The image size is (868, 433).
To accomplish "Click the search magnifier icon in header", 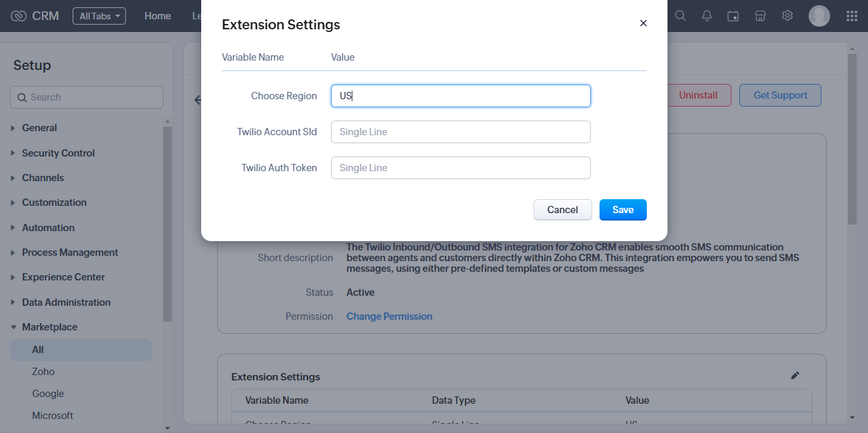I will 680,15.
